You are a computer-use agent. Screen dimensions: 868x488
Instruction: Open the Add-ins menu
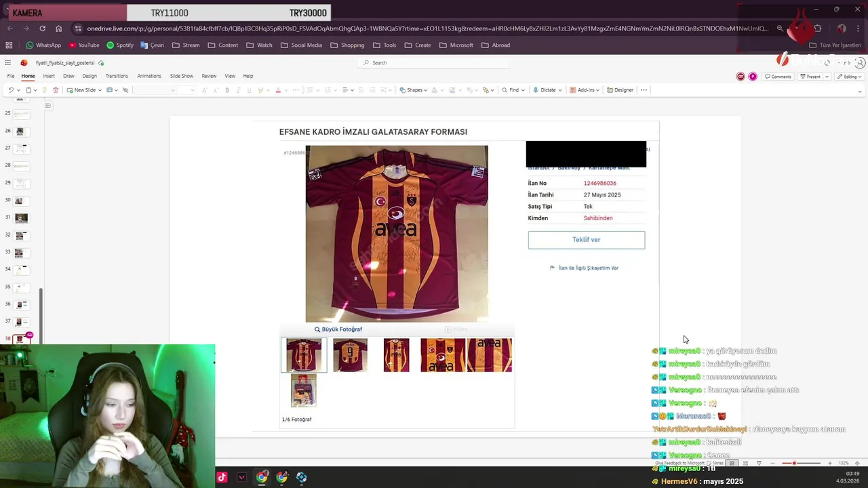584,90
